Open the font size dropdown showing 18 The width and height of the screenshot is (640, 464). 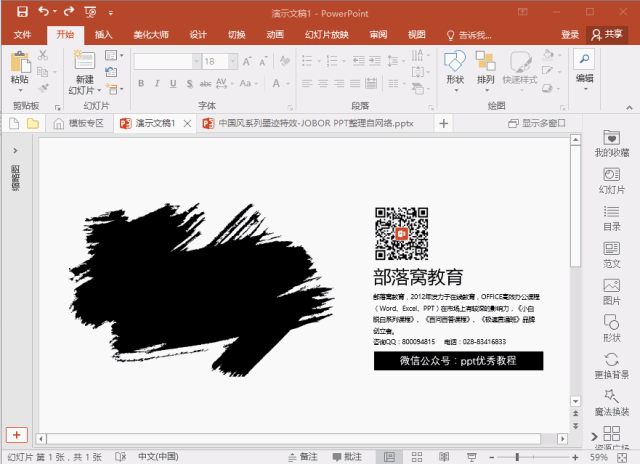(x=233, y=62)
